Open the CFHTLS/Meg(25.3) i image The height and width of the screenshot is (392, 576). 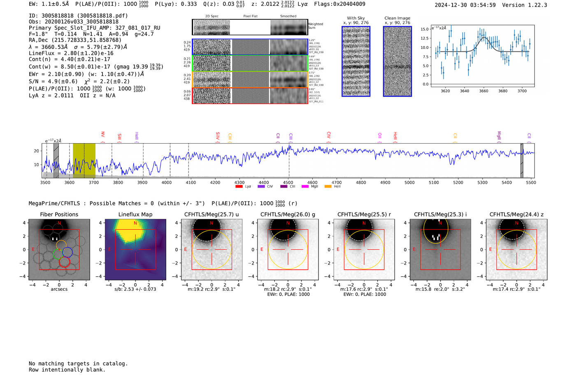click(x=440, y=249)
